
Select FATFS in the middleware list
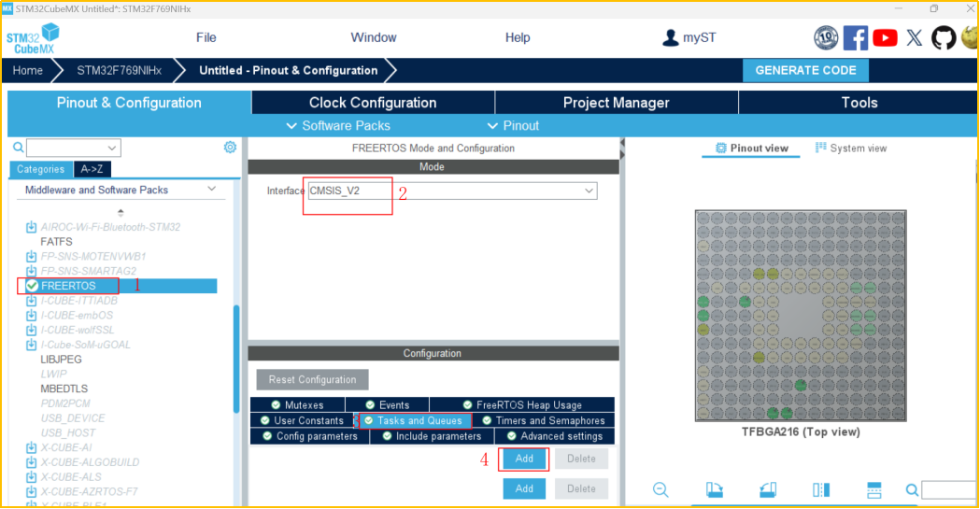[x=57, y=241]
